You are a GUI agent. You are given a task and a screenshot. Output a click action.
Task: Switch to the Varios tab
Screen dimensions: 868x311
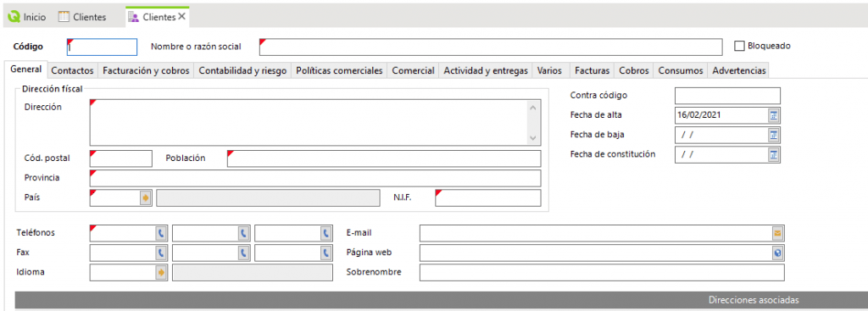[x=549, y=71]
